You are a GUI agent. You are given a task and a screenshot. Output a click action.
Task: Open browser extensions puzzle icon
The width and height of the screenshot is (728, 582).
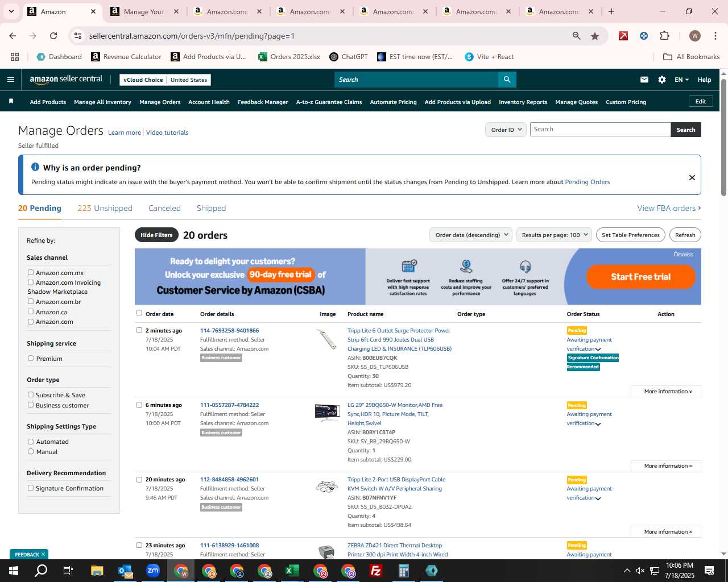click(x=664, y=36)
